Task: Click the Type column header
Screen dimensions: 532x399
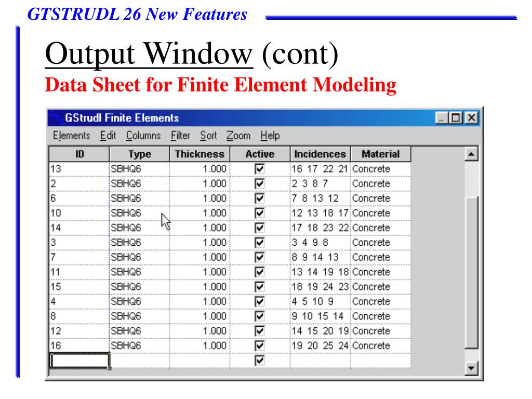Action: coord(139,154)
